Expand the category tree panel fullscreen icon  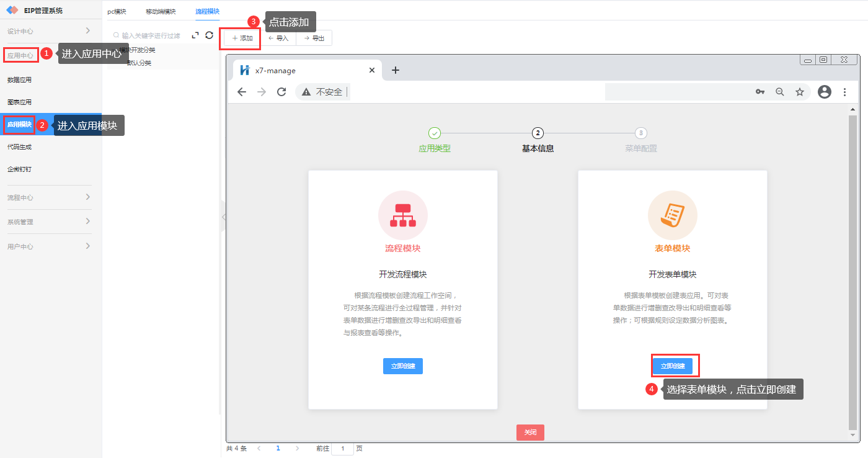click(195, 35)
